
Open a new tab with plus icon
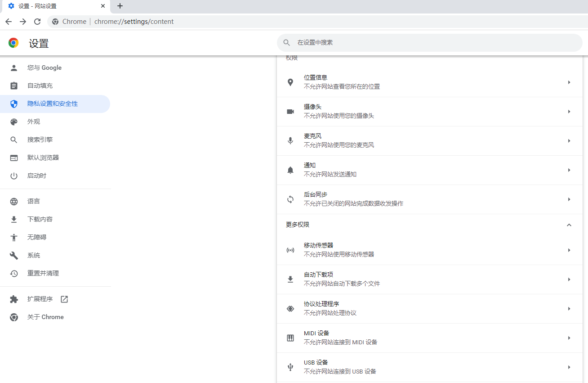[x=120, y=6]
